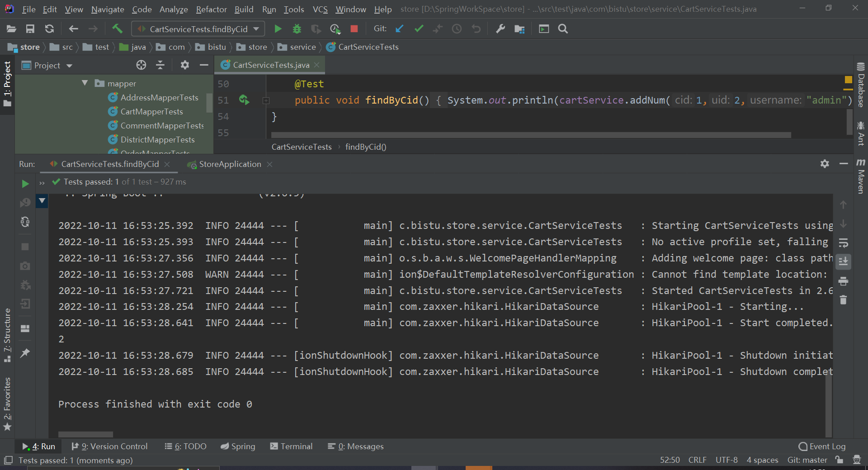The height and width of the screenshot is (470, 868).
Task: Print the console output
Action: [x=843, y=281]
